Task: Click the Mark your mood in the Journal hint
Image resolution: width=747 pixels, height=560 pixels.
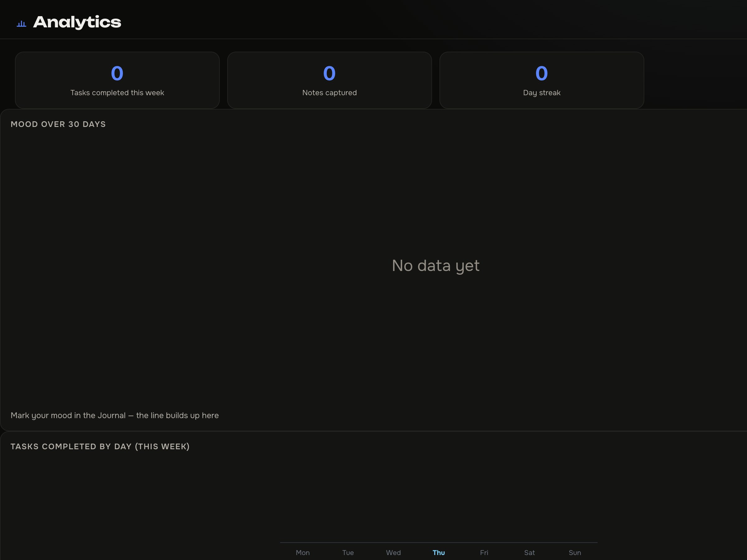Action: coord(115,416)
